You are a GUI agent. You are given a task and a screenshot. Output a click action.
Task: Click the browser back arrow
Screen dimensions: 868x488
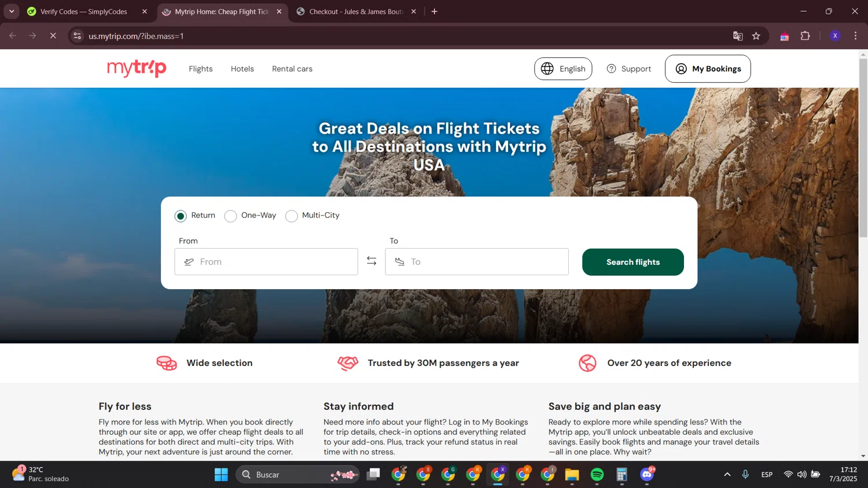(x=13, y=36)
